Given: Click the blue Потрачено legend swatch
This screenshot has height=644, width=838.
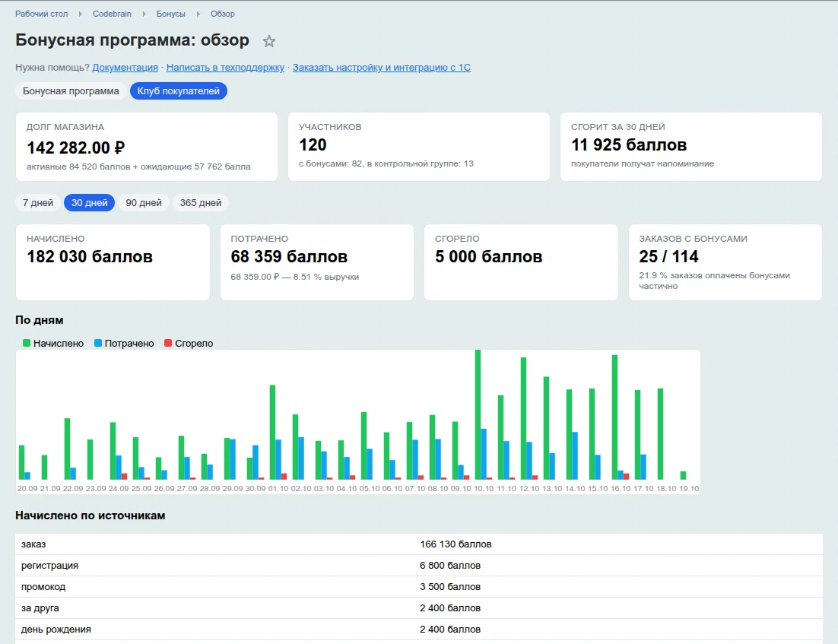Looking at the screenshot, I should 98,343.
